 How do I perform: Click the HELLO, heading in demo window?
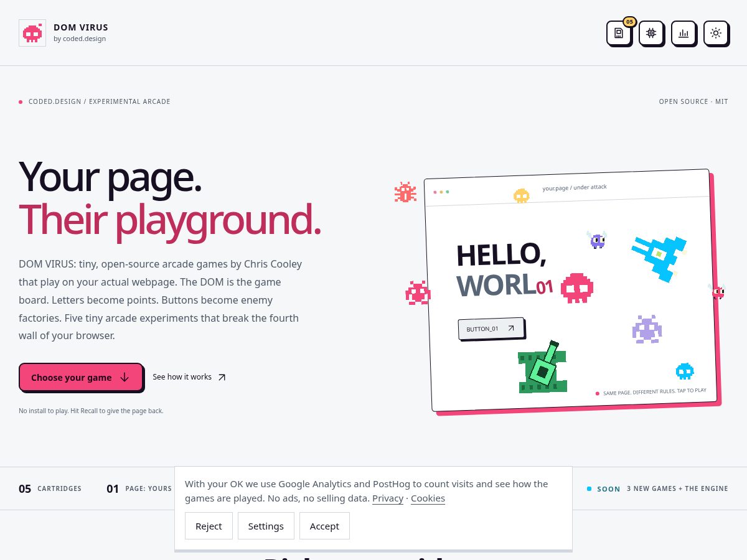point(501,254)
